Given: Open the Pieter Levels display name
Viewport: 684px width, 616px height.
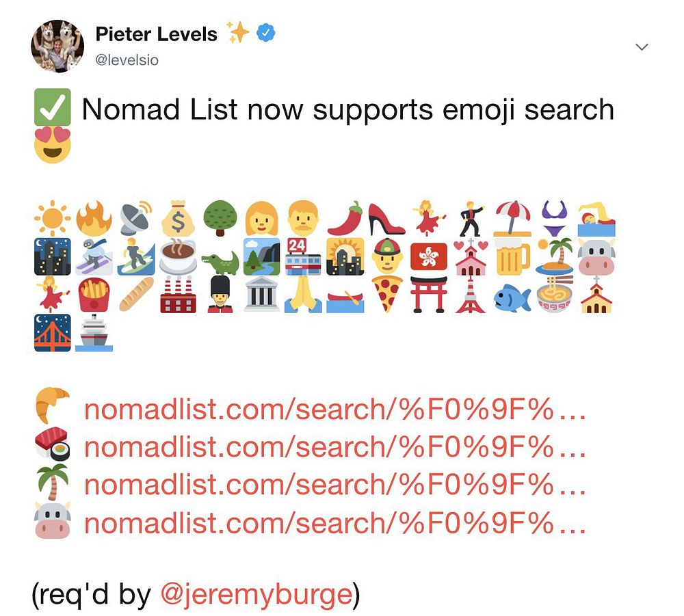Looking at the screenshot, I should click(x=156, y=34).
